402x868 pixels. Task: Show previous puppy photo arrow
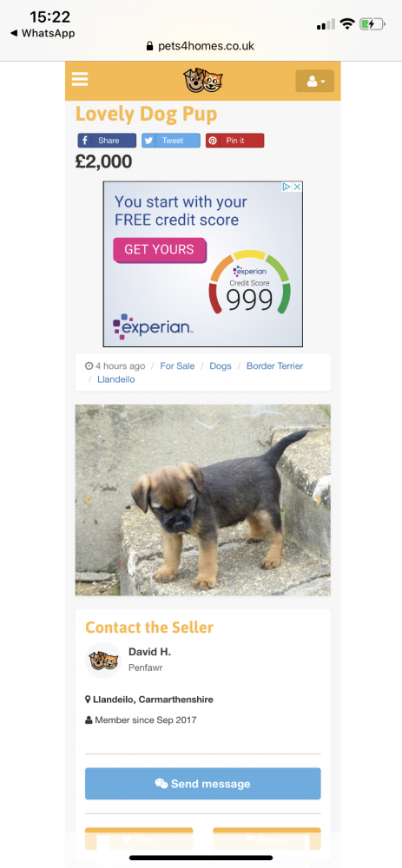point(88,500)
